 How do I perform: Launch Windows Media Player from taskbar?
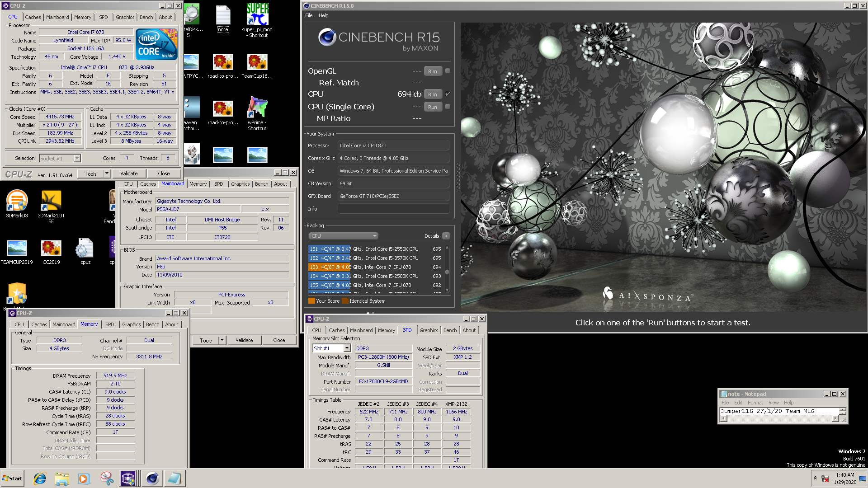pyautogui.click(x=84, y=479)
